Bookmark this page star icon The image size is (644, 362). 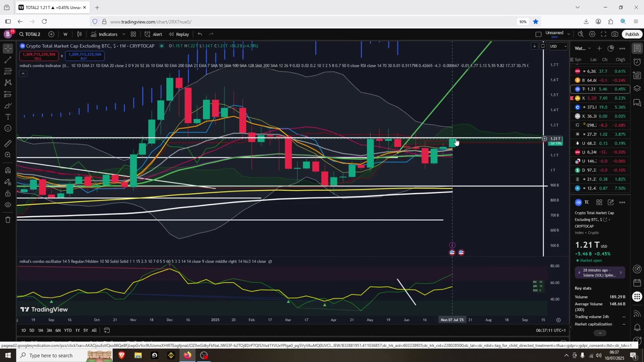[535, 22]
